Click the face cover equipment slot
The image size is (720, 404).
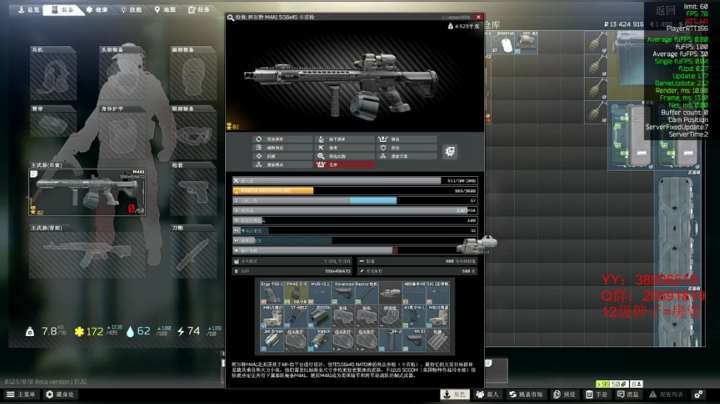click(193, 73)
